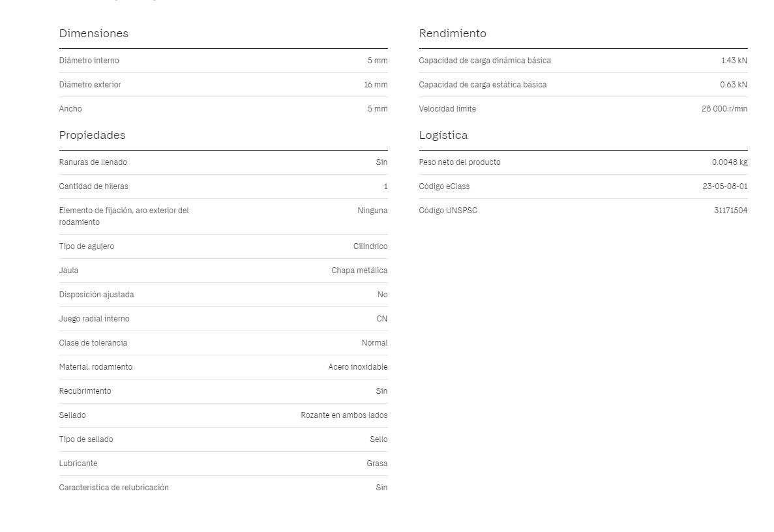This screenshot has width=774, height=532.
Task: Click the Ancho 5 mm value
Action: point(378,109)
